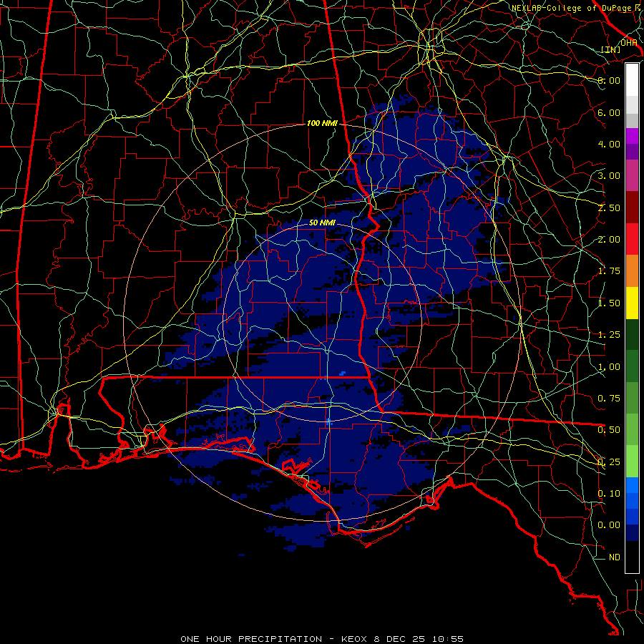Click the 2.00 legend value
The image size is (644, 644).
(609, 240)
